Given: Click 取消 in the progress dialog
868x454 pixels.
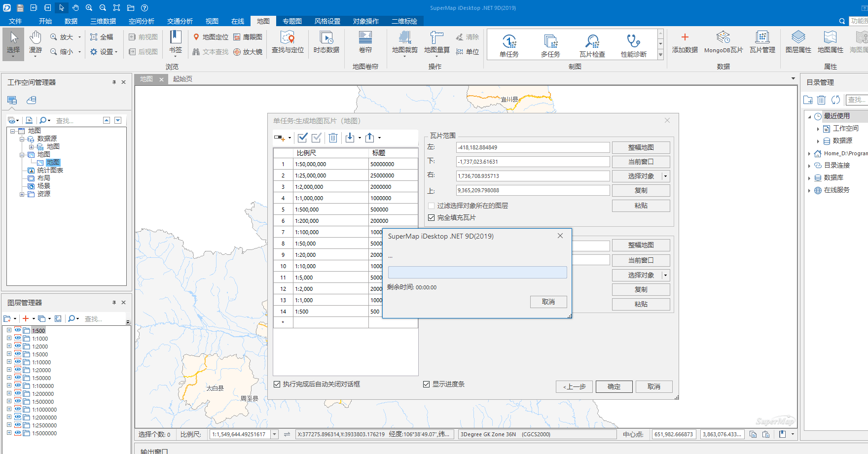Looking at the screenshot, I should click(548, 302).
